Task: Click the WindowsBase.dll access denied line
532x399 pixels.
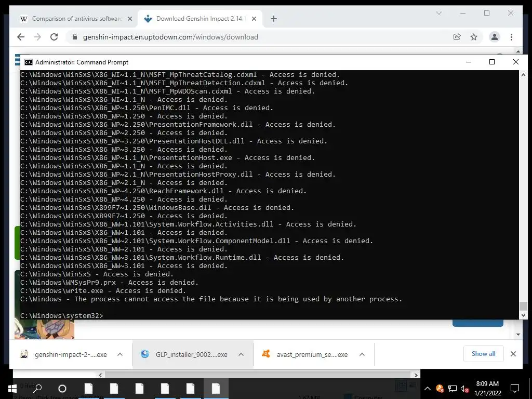Action: [x=157, y=208]
